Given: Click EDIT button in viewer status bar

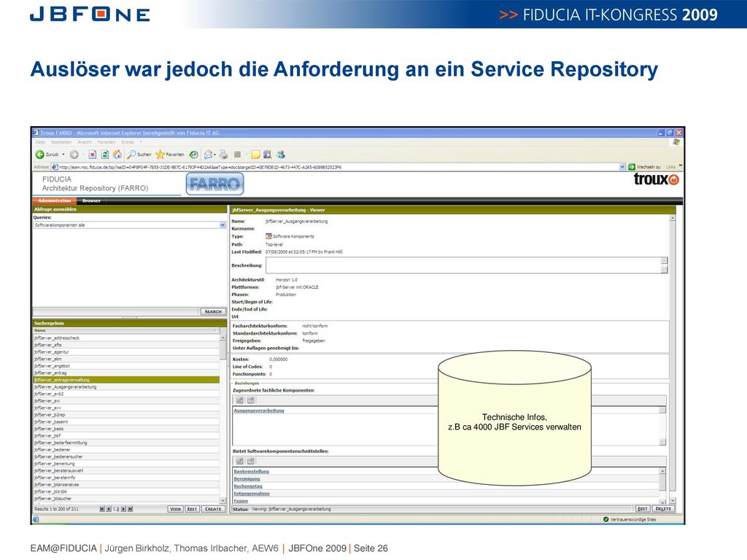Looking at the screenshot, I should pyautogui.click(x=643, y=509).
